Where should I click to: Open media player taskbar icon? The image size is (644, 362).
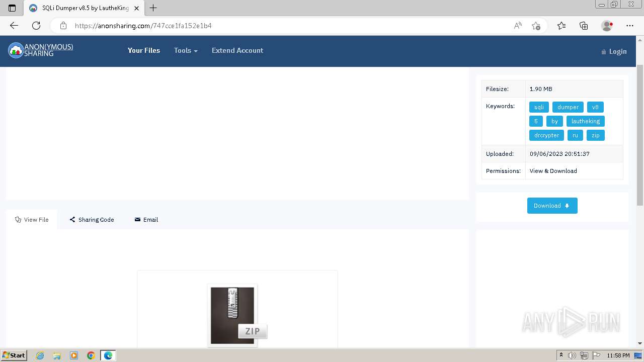coord(74,355)
